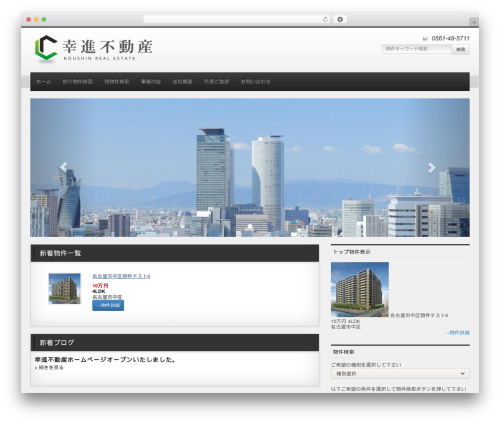Open the 名古屋市中区物件テスト6 listing link
The width and height of the screenshot is (500, 423).
coord(121,276)
